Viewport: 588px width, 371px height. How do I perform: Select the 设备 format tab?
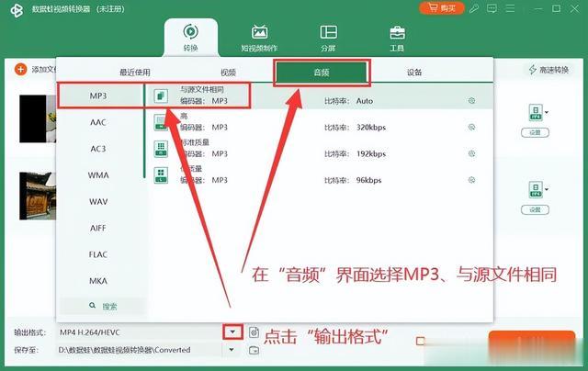[414, 72]
